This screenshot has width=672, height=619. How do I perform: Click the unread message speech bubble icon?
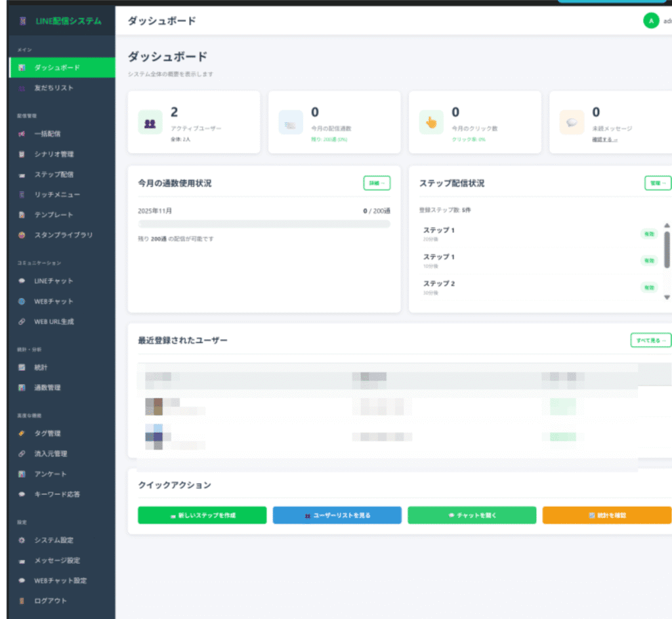tap(572, 123)
